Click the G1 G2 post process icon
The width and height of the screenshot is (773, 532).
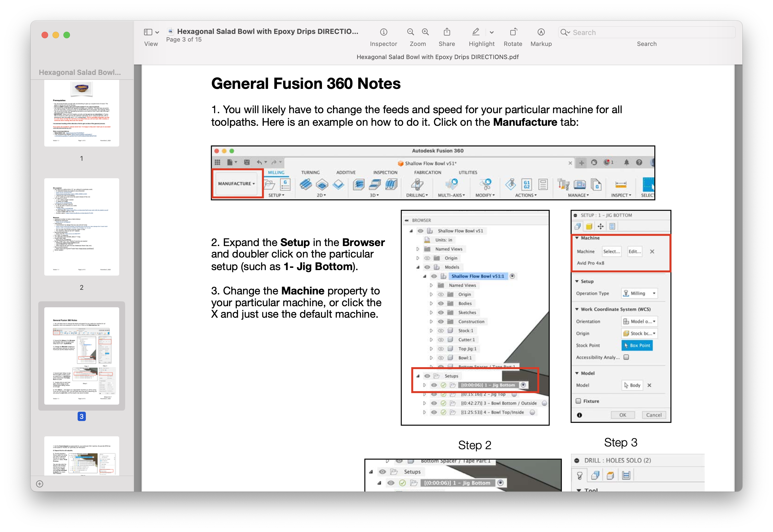(x=527, y=184)
